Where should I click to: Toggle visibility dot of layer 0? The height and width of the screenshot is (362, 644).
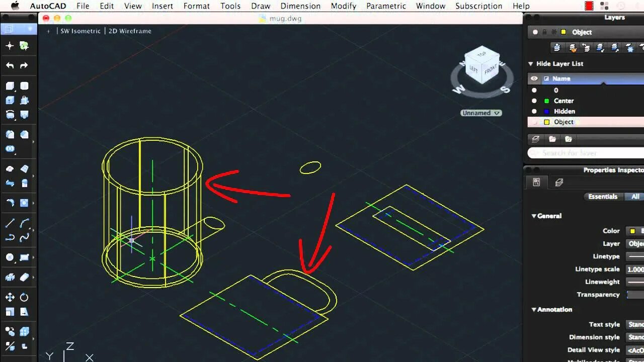[534, 90]
